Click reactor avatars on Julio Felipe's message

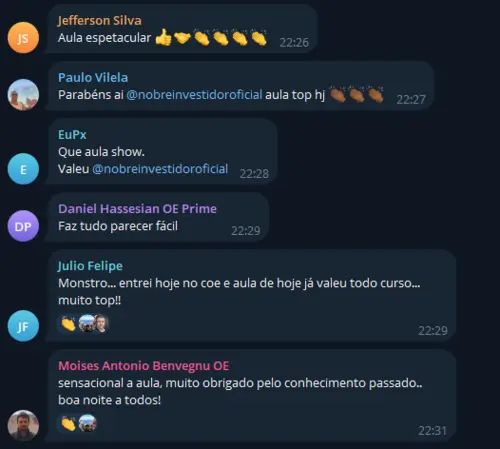tap(94, 323)
